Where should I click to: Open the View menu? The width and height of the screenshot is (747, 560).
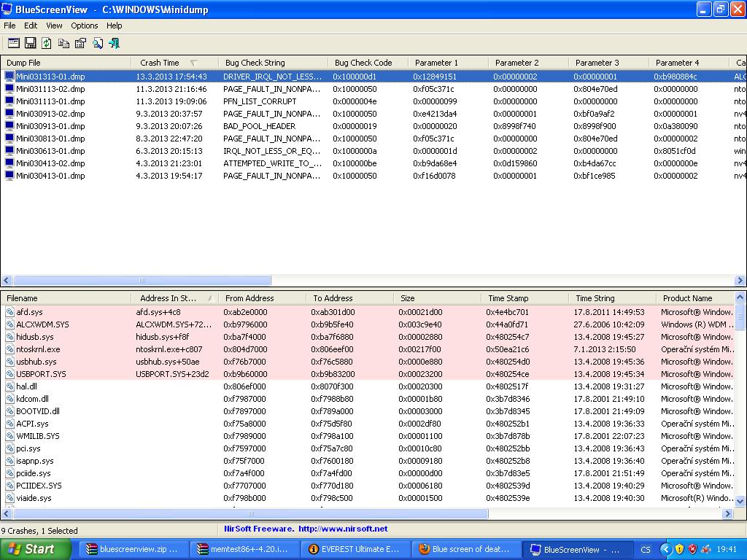click(54, 26)
